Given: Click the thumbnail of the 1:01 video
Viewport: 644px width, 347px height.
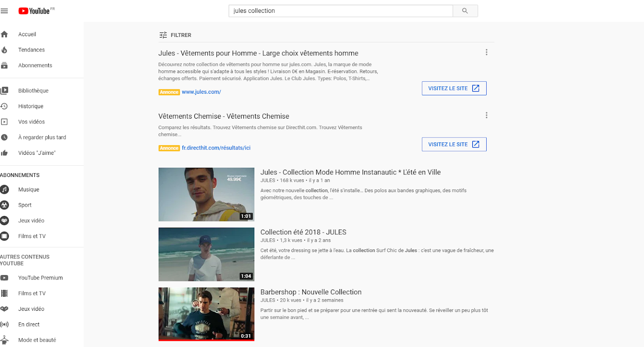Looking at the screenshot, I should 206,195.
